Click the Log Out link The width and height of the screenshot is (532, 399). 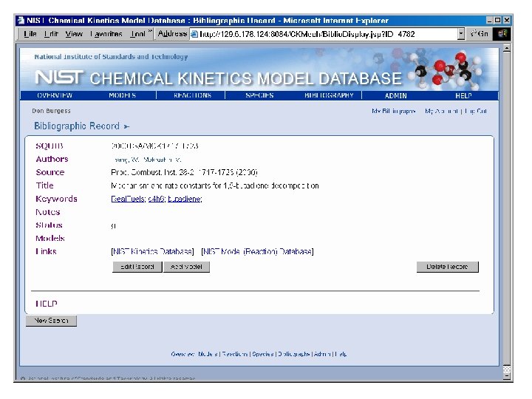pos(476,111)
